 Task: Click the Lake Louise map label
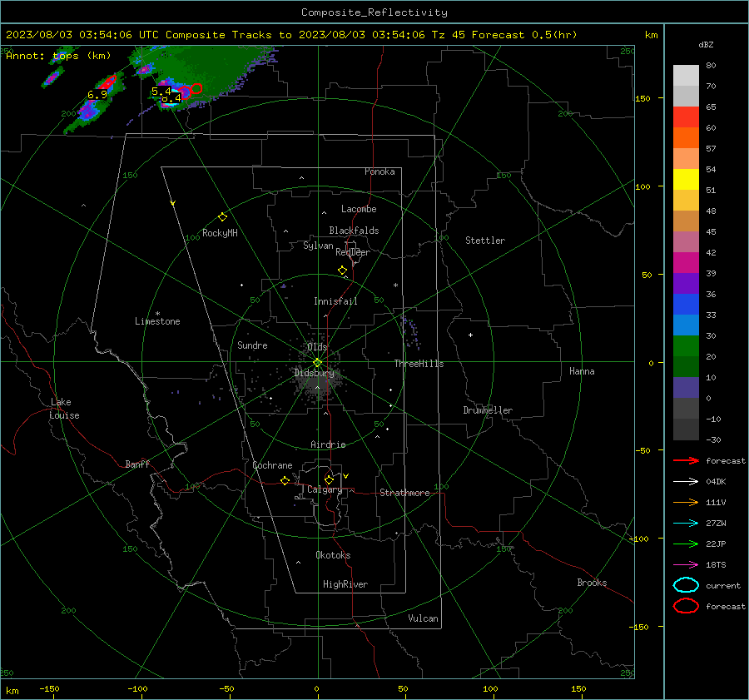[x=64, y=409]
